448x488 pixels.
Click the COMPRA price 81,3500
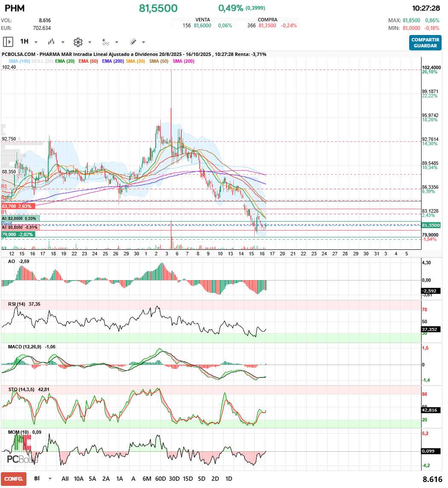point(267,26)
